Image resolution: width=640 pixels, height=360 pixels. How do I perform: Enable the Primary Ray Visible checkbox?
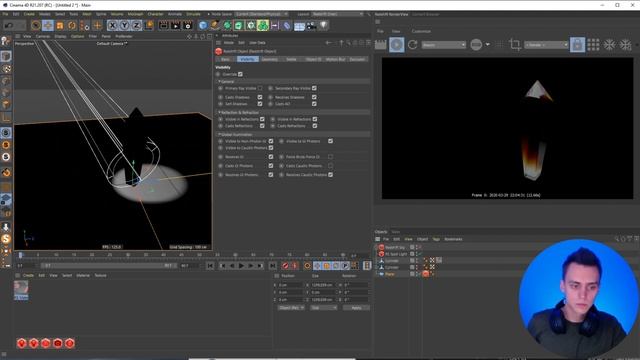click(260, 88)
